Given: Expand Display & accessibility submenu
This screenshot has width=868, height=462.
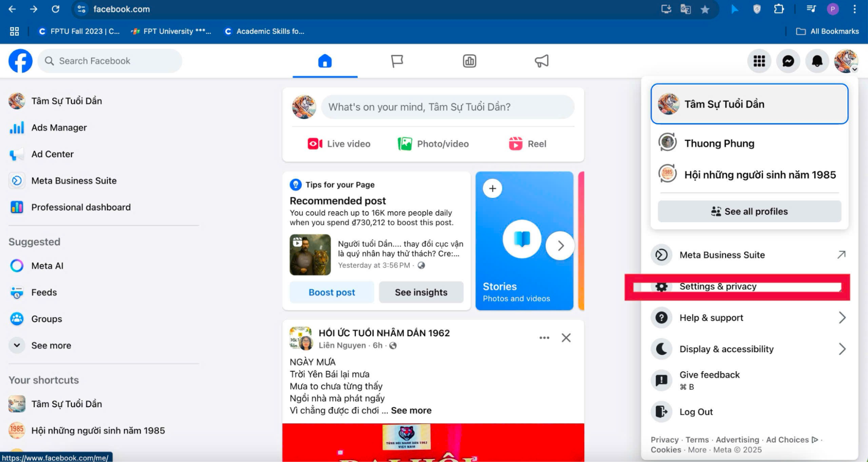Looking at the screenshot, I should click(749, 349).
